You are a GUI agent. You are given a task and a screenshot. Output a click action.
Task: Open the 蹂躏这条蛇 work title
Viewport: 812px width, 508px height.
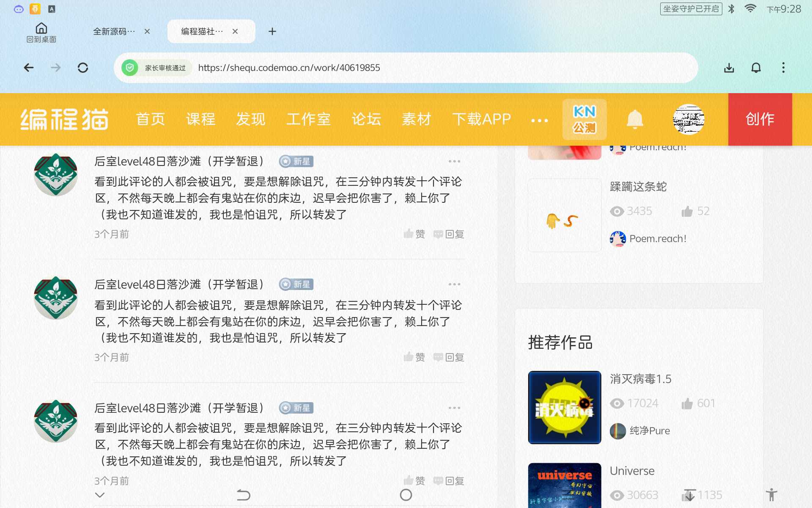point(638,187)
